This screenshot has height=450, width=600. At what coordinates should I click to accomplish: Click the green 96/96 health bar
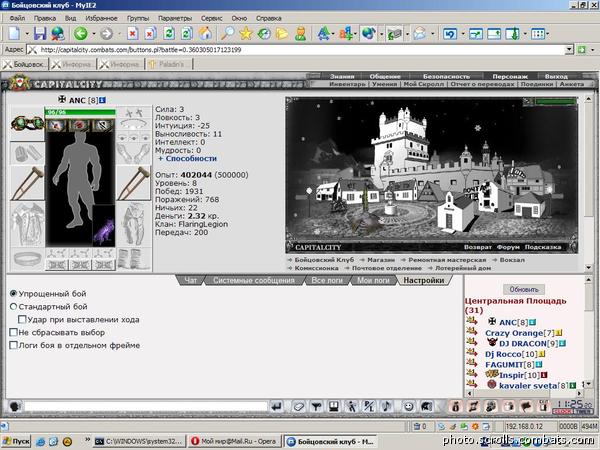[80, 112]
